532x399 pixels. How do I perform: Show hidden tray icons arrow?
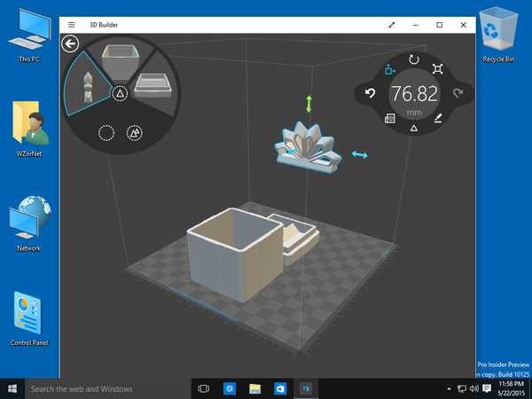(x=449, y=389)
